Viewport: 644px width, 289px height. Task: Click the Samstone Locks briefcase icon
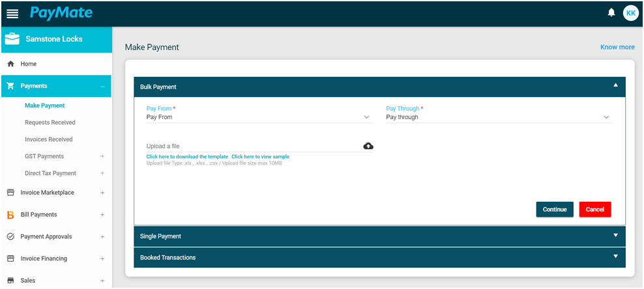click(12, 39)
